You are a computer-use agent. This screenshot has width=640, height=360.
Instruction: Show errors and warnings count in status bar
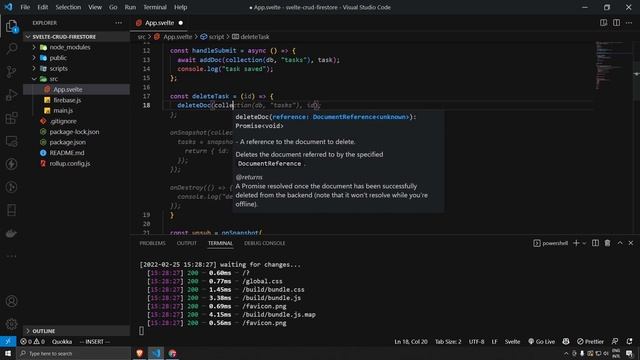tap(32, 342)
